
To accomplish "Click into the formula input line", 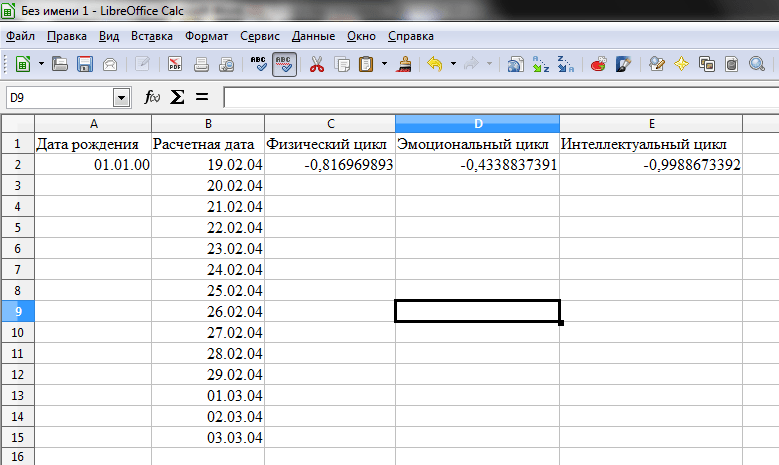I will pyautogui.click(x=501, y=97).
